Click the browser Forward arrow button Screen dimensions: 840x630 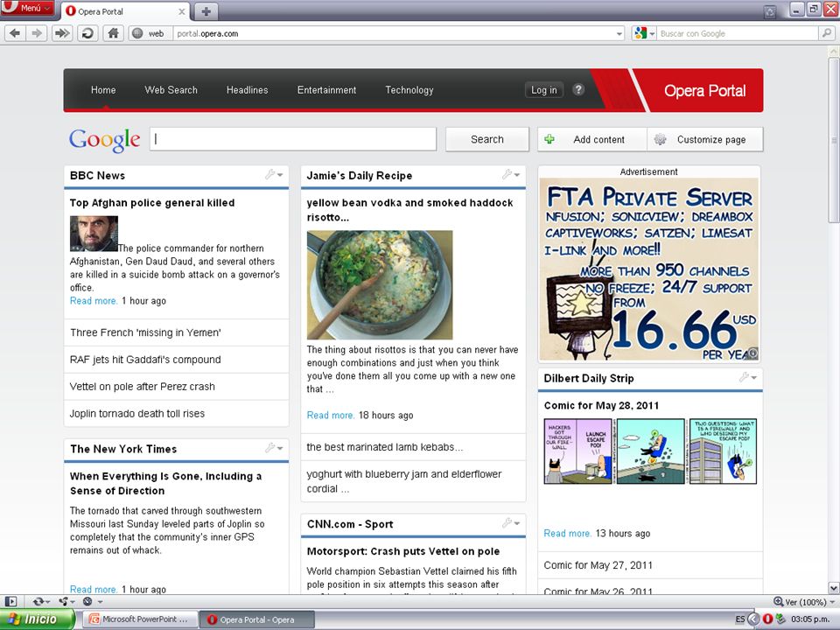(37, 33)
